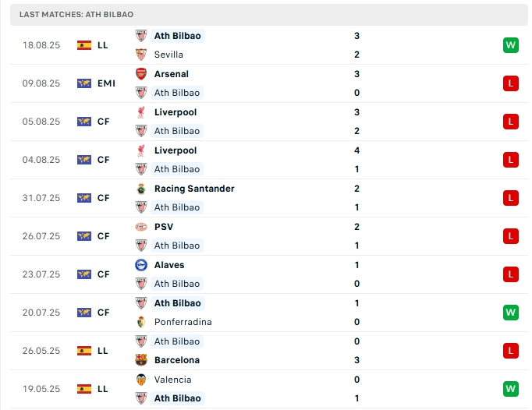This screenshot has height=410, width=532.
Task: Click the green W badge for the Sevilla match
Action: tap(511, 45)
